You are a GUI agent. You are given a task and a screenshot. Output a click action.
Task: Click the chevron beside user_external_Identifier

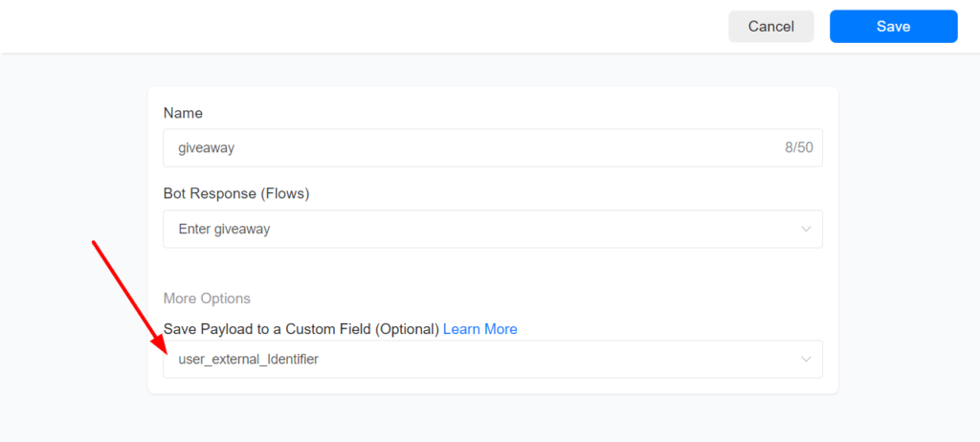coord(806,360)
